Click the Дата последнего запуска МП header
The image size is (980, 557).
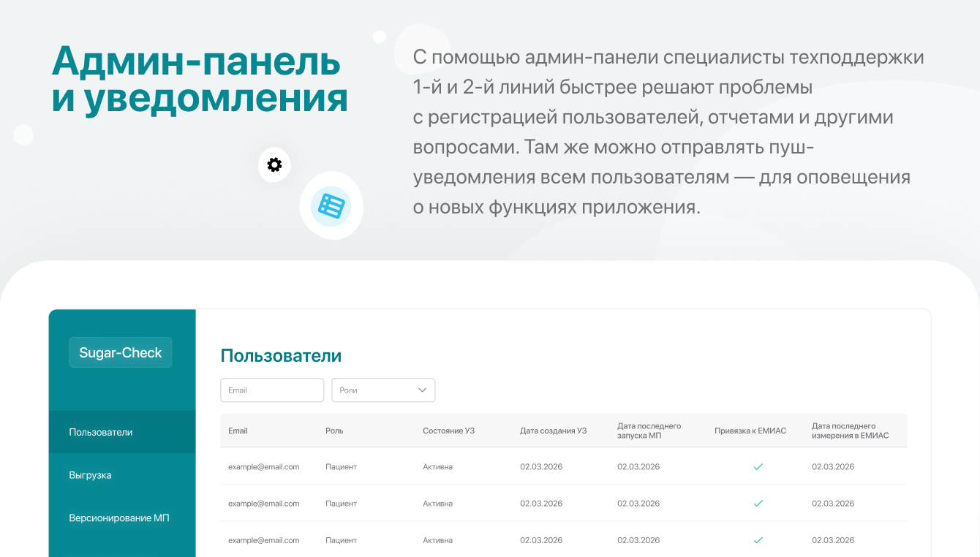click(x=649, y=431)
